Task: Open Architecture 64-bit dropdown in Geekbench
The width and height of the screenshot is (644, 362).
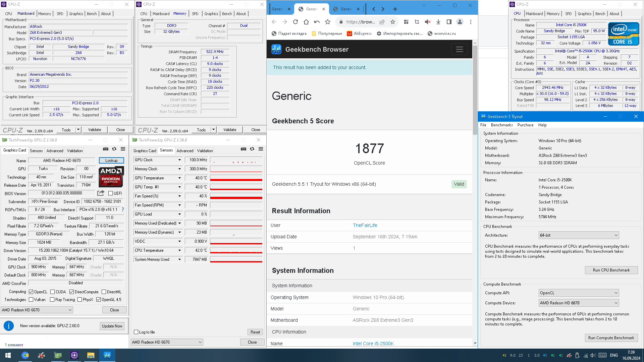Action: pos(579,235)
